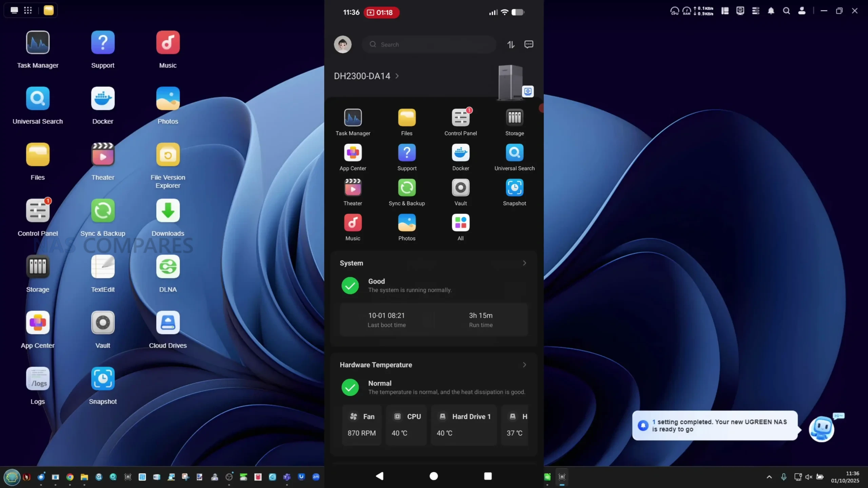Click the notification bell in top bar
Image resolution: width=868 pixels, height=488 pixels.
[x=771, y=11]
